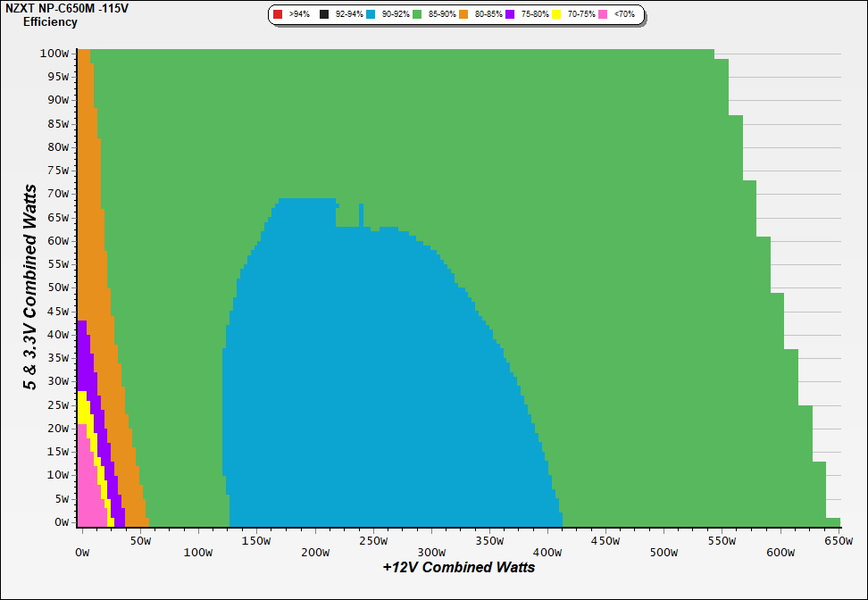This screenshot has height=600, width=868.
Task: Click the NZXT NP-C650M -115V chart title
Action: point(58,8)
